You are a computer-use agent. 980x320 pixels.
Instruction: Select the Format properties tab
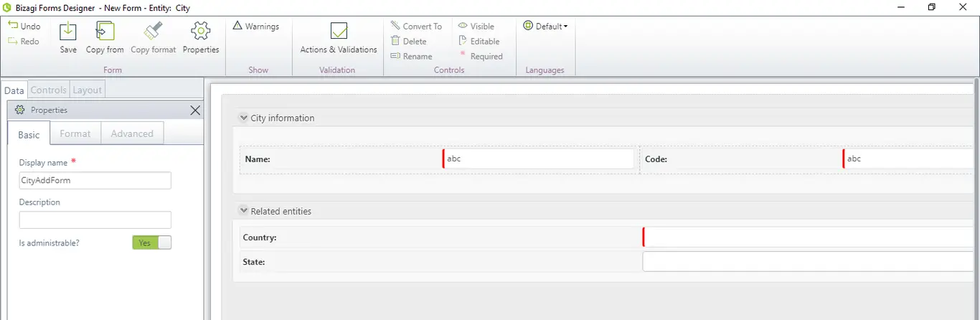(x=75, y=133)
